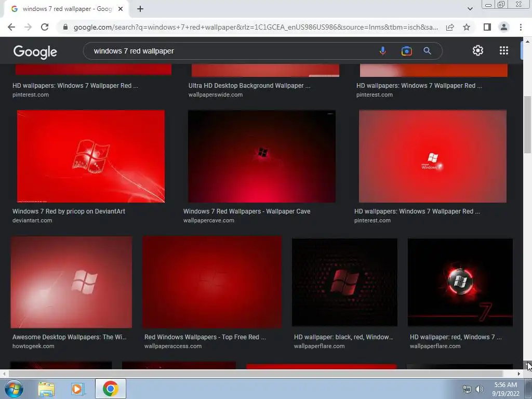The height and width of the screenshot is (399, 532).
Task: Open the Chrome profile avatar
Action: (x=504, y=27)
